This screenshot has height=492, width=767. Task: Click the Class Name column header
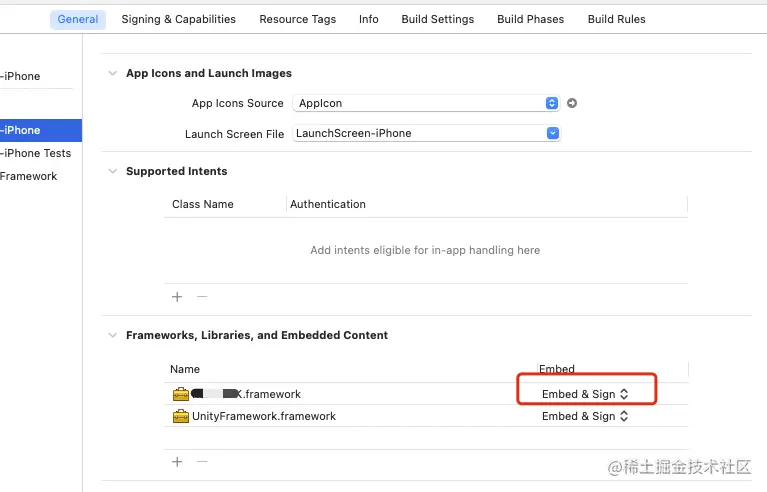[203, 204]
